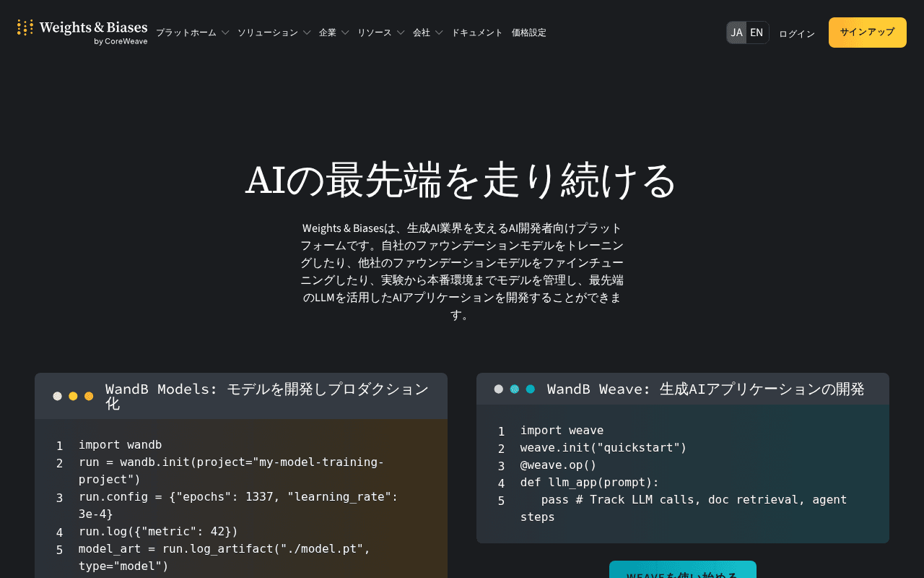This screenshot has width=924, height=578.
Task: Open the 価格設定 pricing page
Action: click(x=529, y=33)
